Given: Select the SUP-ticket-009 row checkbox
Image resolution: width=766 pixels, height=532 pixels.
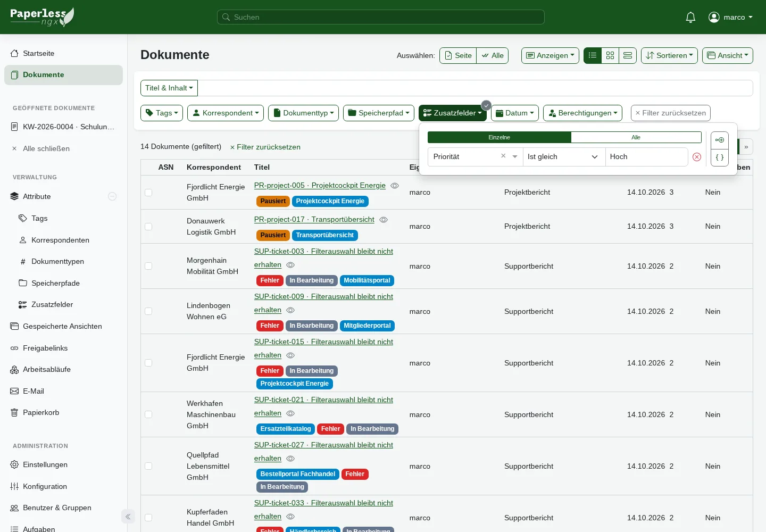Looking at the screenshot, I should click(148, 311).
